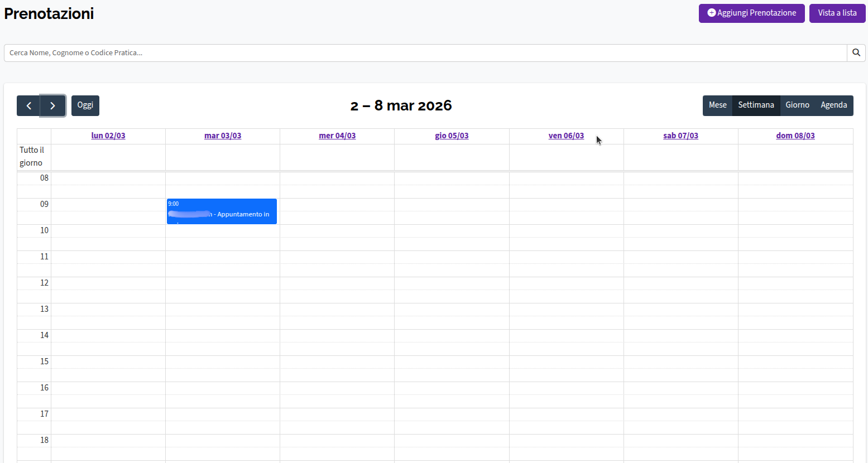Open the ven 06/03 day link
The image size is (868, 463).
tap(566, 135)
